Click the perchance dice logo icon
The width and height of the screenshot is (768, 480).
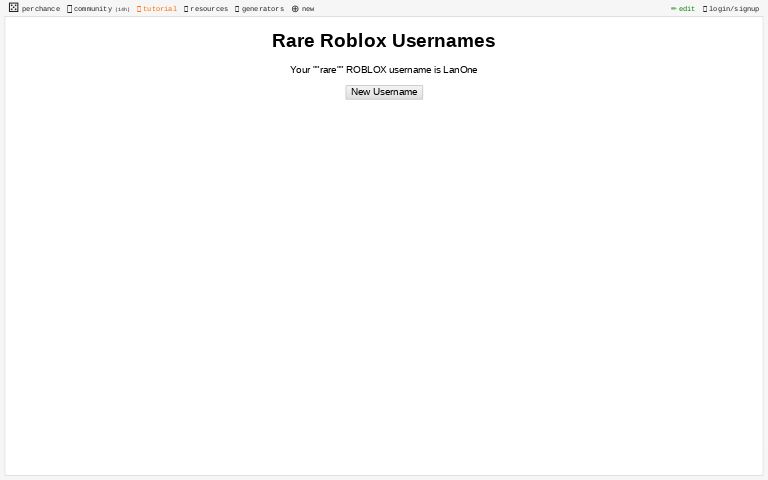point(13,8)
